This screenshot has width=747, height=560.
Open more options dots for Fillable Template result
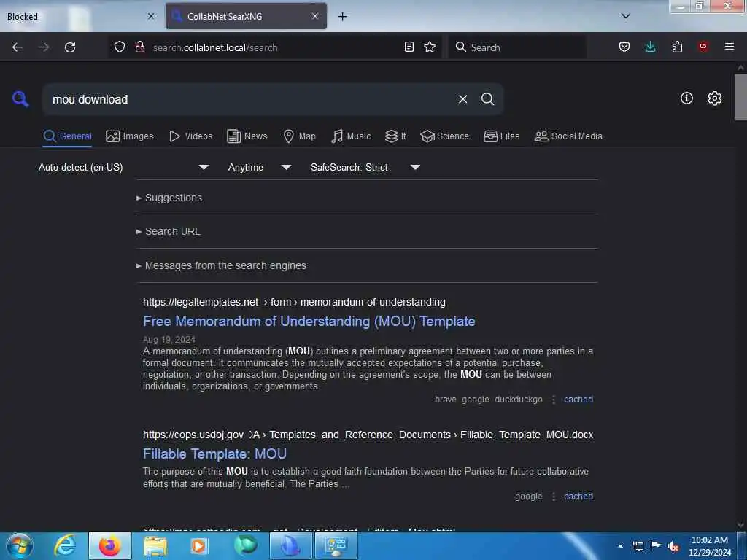pos(554,496)
